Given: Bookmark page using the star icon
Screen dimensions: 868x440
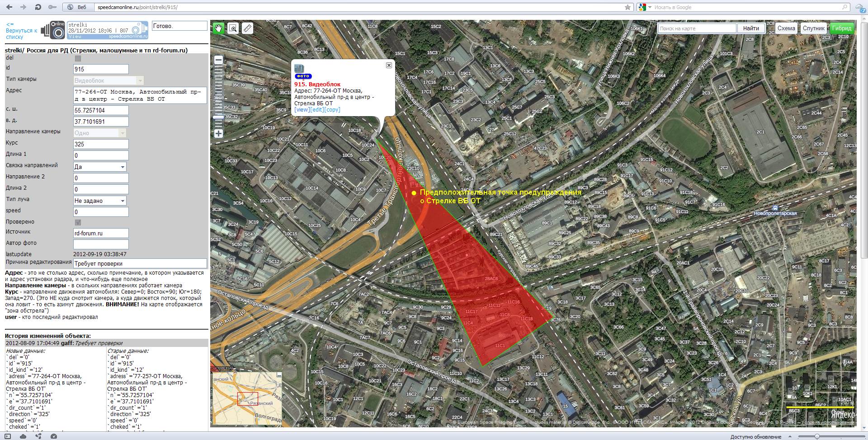Looking at the screenshot, I should click(x=627, y=7).
